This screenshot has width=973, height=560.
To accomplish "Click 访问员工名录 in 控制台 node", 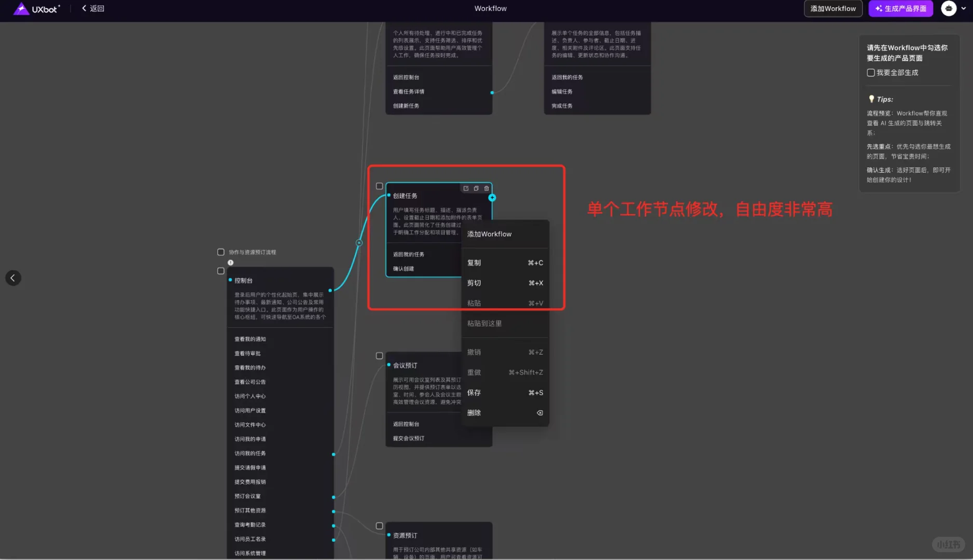I will [250, 539].
